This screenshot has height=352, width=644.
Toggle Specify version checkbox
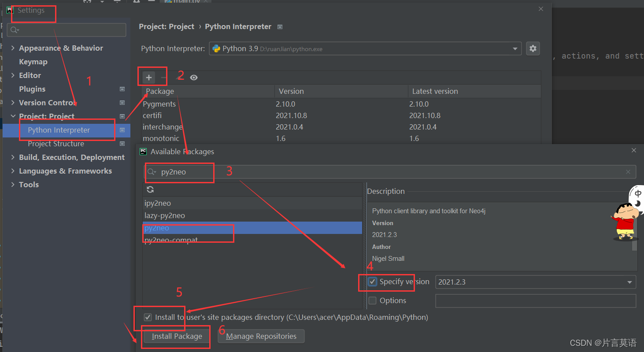coord(373,282)
